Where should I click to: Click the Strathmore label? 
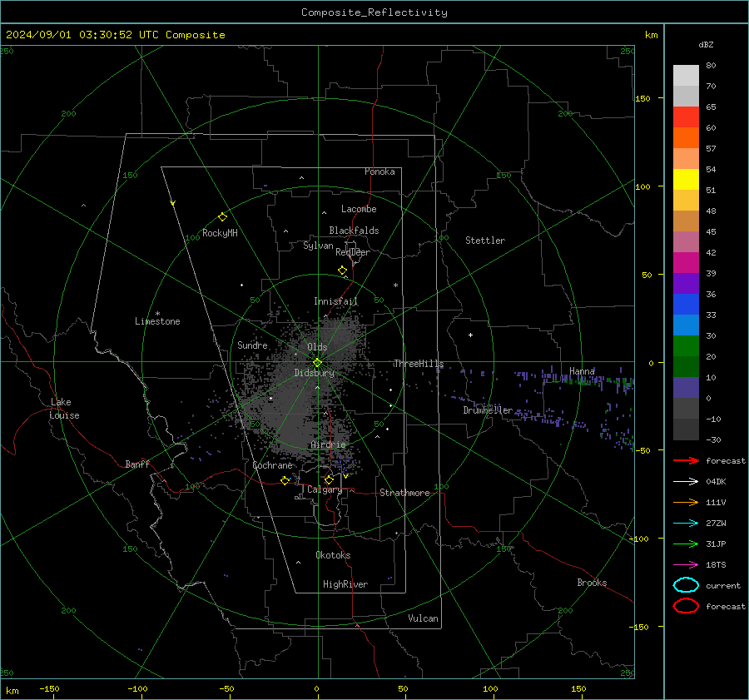[x=404, y=493]
